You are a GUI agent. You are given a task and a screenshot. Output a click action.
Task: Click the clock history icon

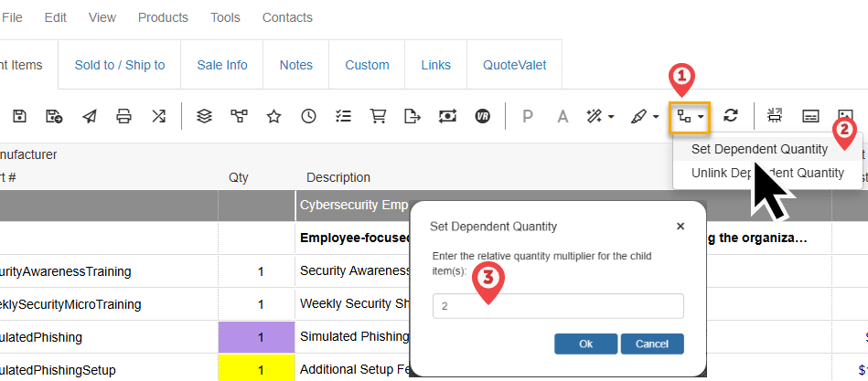pos(308,116)
